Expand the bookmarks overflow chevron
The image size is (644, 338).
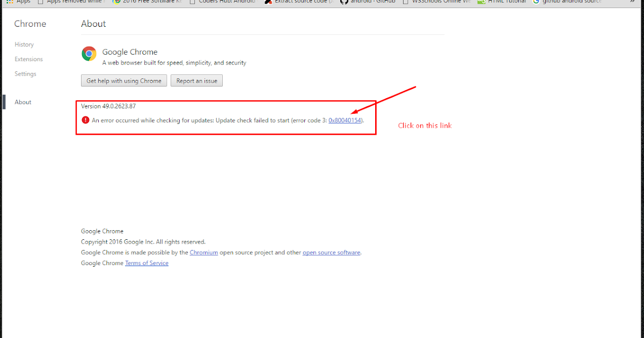[632, 2]
